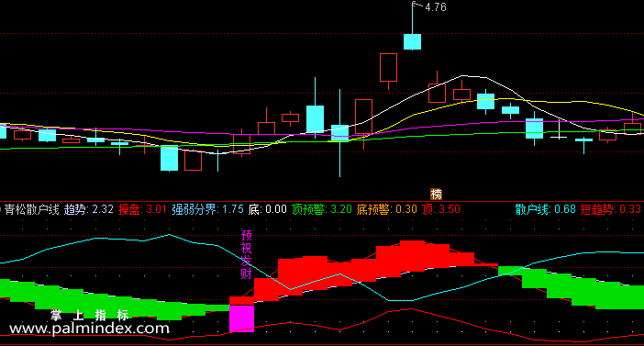Select the large cyan candle at the chart low
This screenshot has width=644, height=346.
(169, 158)
